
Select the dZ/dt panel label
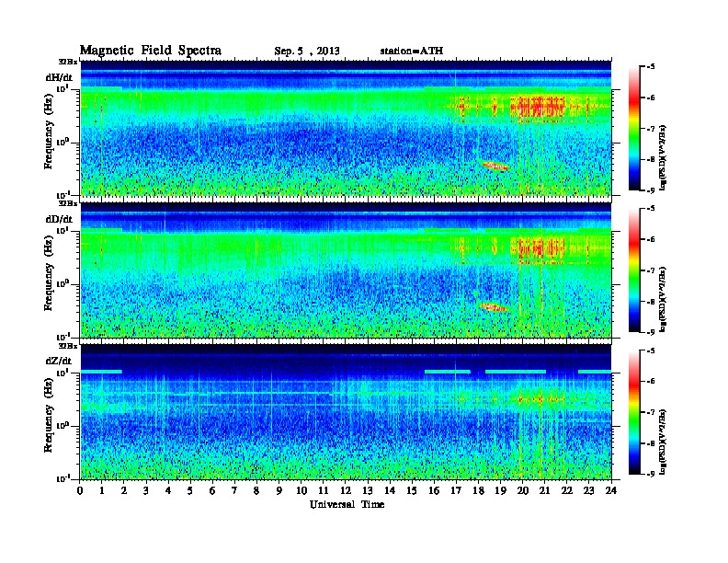pyautogui.click(x=59, y=361)
